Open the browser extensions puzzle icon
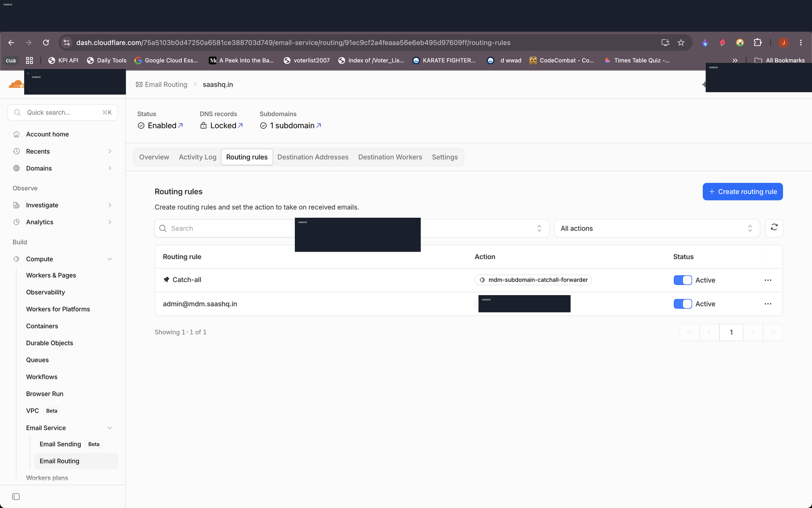Viewport: 812px width, 508px height. [x=757, y=43]
